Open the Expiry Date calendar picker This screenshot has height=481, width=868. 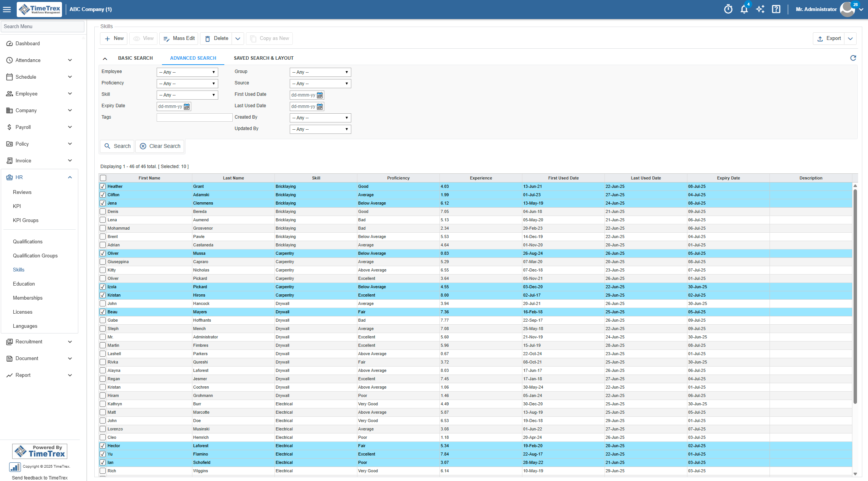tap(186, 106)
